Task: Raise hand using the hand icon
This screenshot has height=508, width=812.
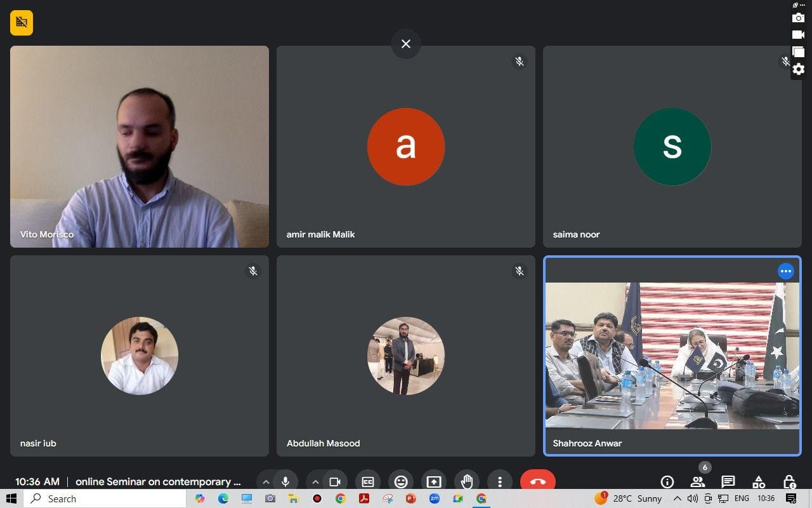Action: [x=467, y=482]
